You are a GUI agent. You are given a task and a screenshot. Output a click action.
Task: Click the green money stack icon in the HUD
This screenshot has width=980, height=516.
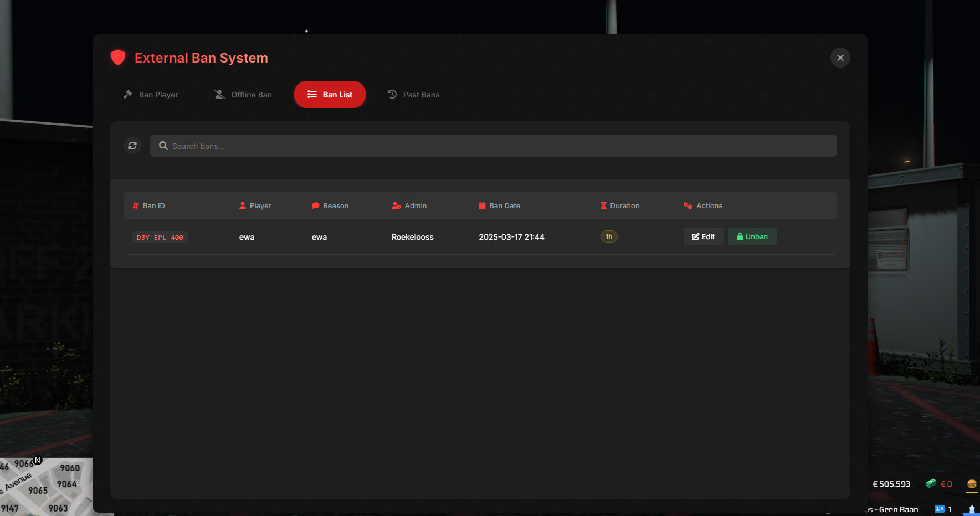(x=931, y=483)
